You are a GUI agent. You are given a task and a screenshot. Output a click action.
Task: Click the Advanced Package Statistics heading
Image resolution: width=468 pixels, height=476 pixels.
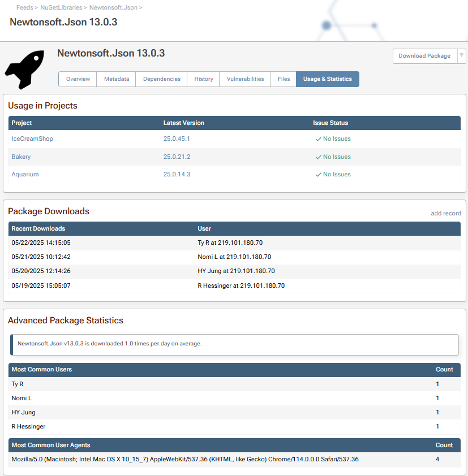(x=66, y=321)
